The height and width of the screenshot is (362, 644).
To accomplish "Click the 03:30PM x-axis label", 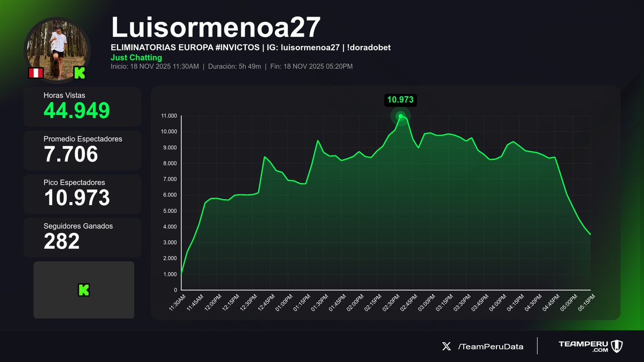I will (463, 302).
